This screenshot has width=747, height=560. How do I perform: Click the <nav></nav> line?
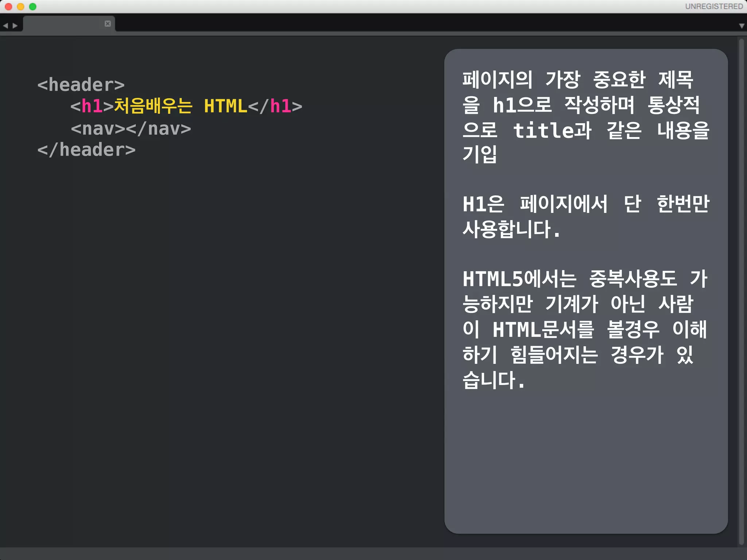(131, 128)
